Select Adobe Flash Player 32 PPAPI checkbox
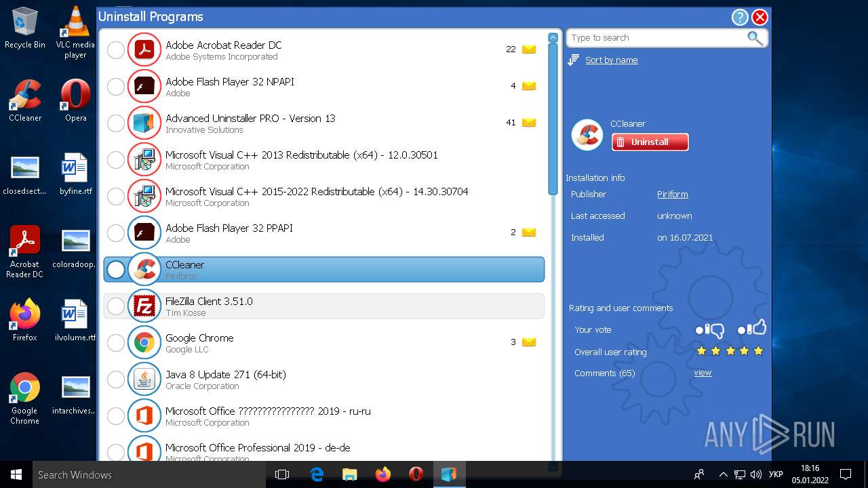The height and width of the screenshot is (488, 868). tap(116, 232)
